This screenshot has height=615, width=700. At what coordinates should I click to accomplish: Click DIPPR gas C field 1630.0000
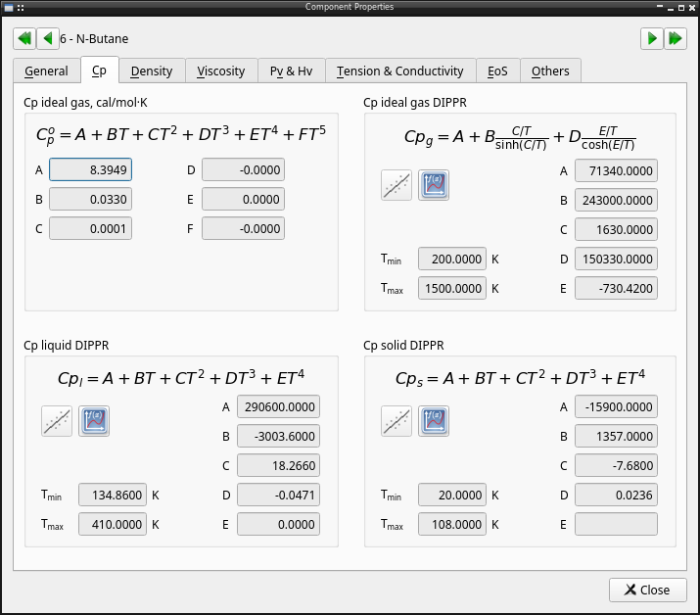(x=616, y=229)
